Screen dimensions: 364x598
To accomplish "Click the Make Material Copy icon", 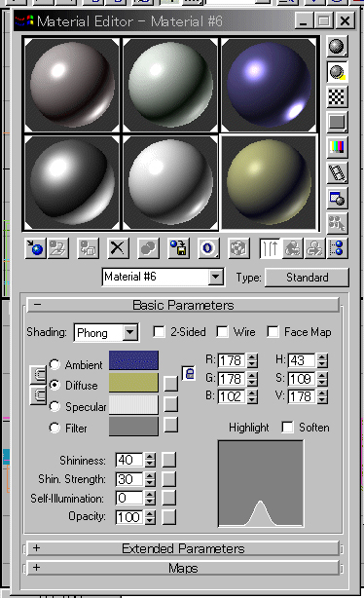I will (148, 248).
